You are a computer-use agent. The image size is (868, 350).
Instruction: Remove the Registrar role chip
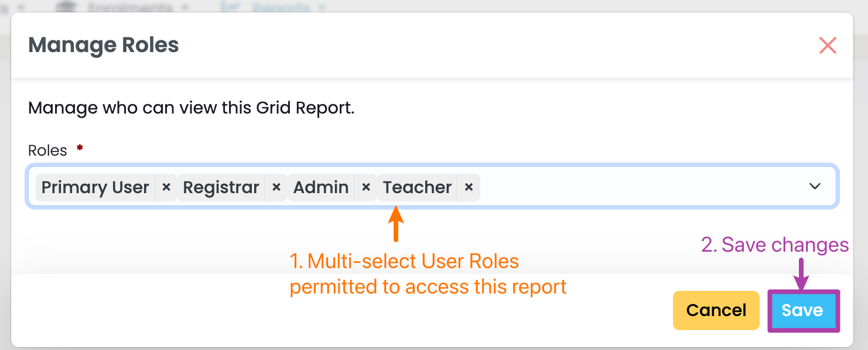276,187
